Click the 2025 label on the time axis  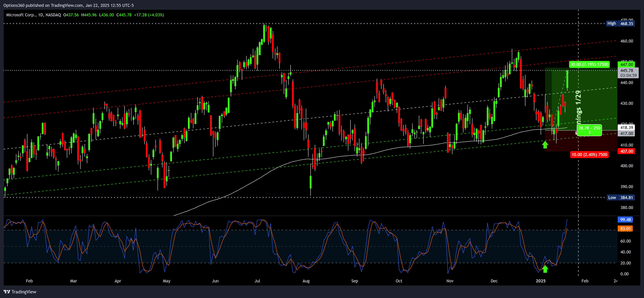tap(541, 281)
